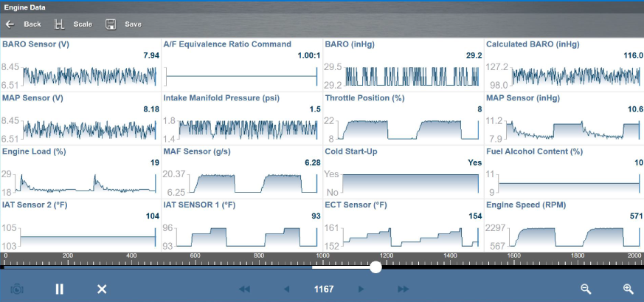This screenshot has width=644, height=302.
Task: Skip backward with the double left arrows
Action: pyautogui.click(x=244, y=289)
